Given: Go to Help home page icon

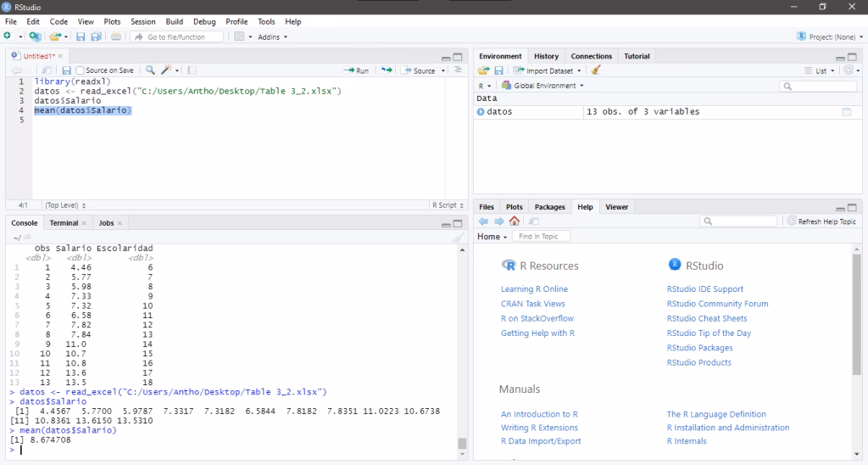Looking at the screenshot, I should click(515, 221).
